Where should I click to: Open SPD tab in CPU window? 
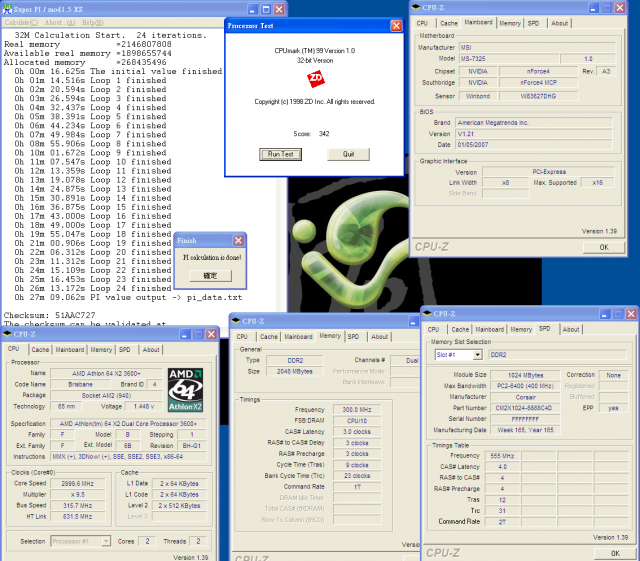[125, 350]
